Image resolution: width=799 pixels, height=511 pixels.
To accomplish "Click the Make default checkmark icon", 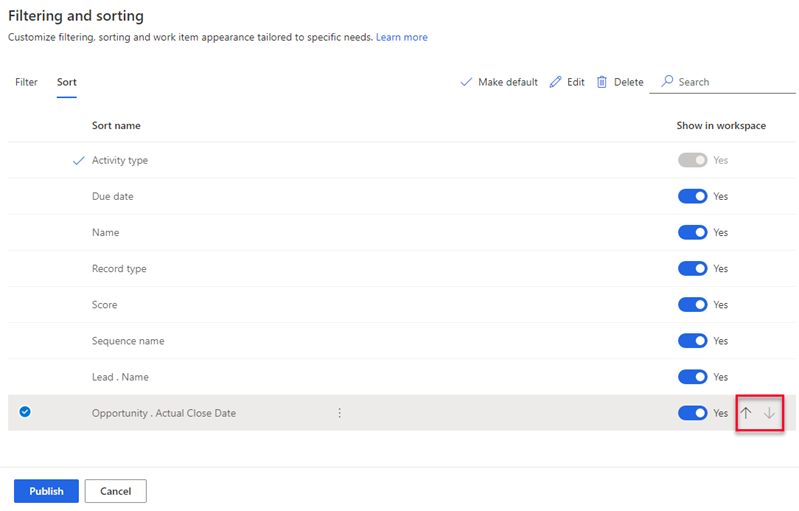I will (466, 82).
